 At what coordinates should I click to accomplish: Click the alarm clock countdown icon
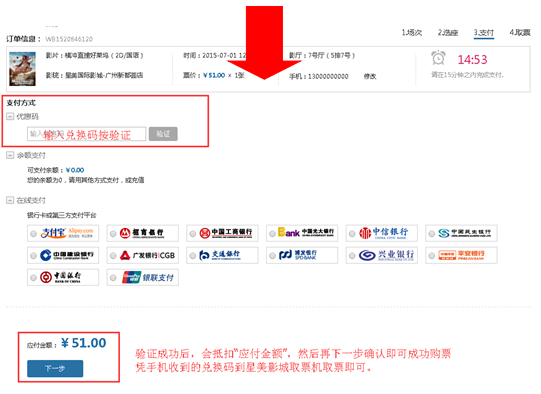[x=438, y=58]
